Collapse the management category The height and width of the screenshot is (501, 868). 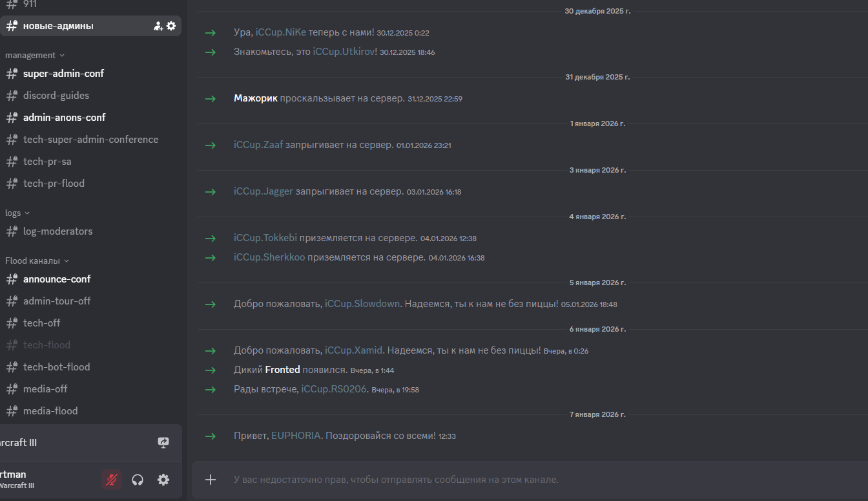pyautogui.click(x=35, y=56)
